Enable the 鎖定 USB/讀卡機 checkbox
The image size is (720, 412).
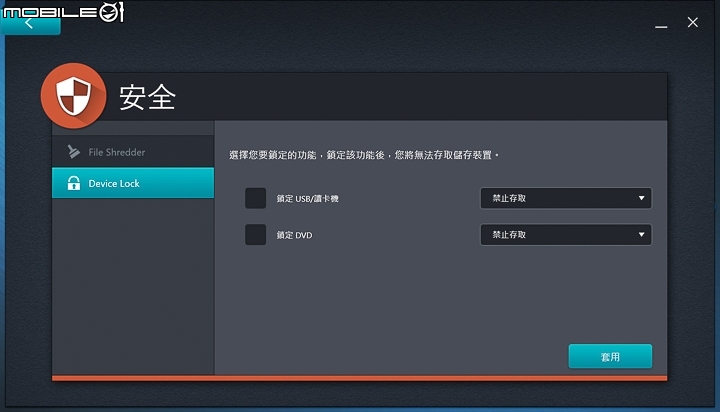255,198
